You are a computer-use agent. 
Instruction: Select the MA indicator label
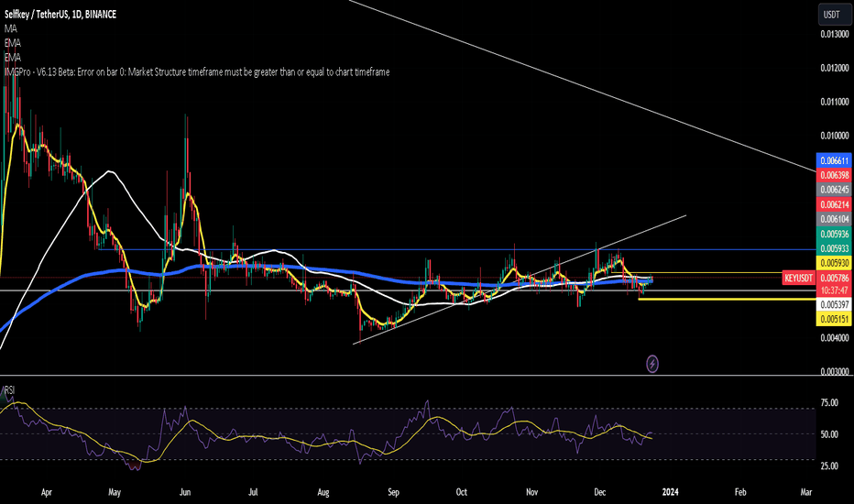point(11,28)
